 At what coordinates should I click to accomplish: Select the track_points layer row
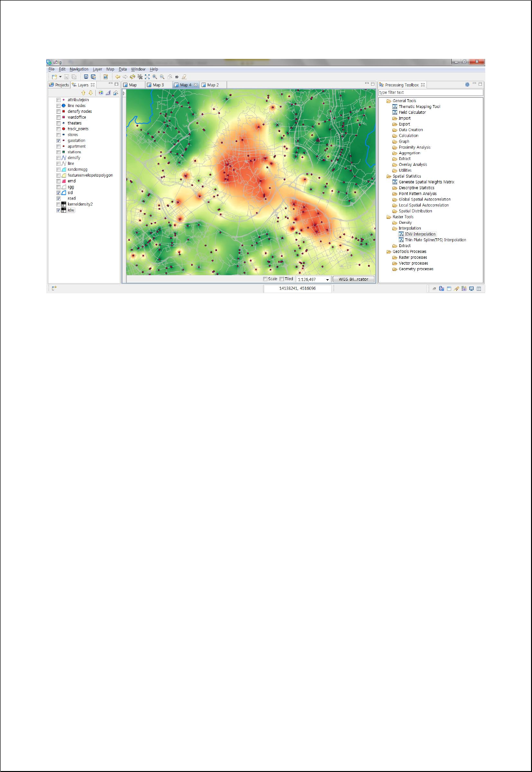coord(78,129)
